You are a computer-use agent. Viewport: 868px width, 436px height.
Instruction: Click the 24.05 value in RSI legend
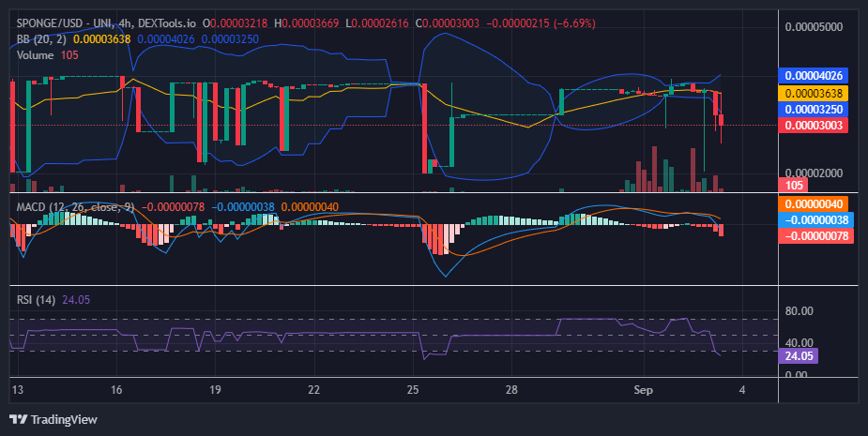76,300
